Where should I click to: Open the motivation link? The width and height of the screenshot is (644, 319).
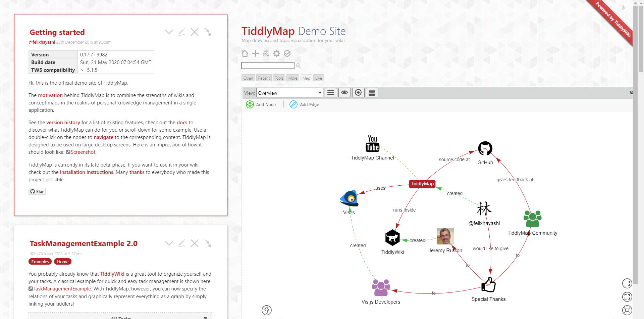coord(50,95)
